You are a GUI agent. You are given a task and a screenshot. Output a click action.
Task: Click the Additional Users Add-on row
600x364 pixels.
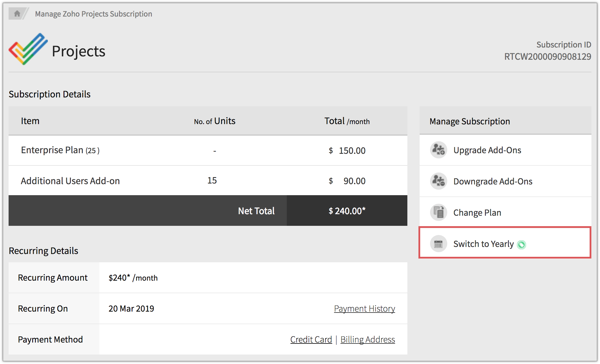[x=70, y=181]
